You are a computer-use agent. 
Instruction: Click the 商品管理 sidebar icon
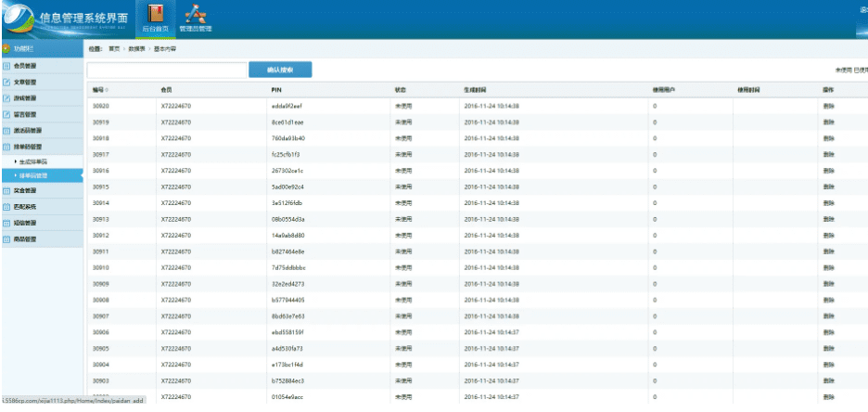tap(6, 239)
